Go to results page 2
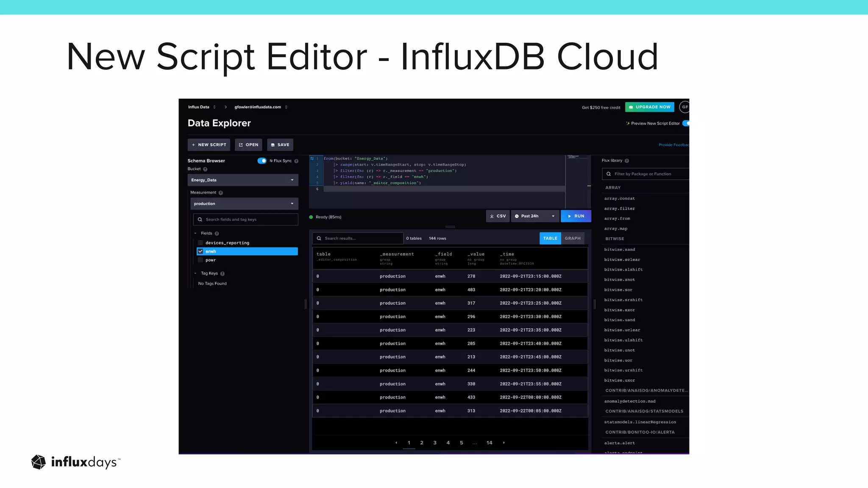The width and height of the screenshot is (868, 488). point(422,443)
